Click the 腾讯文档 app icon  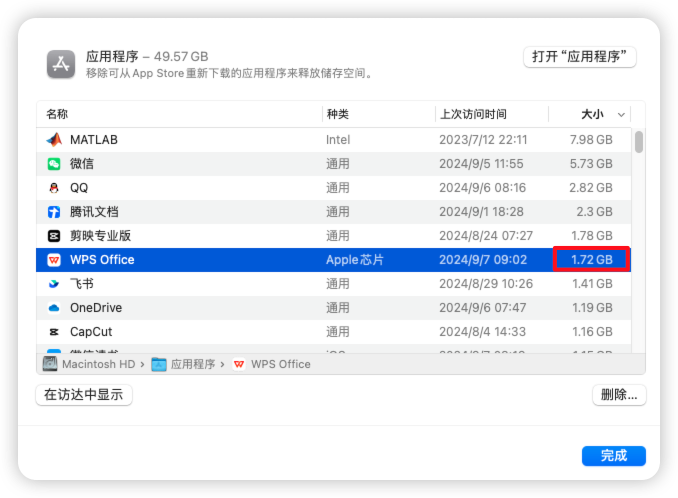click(x=54, y=212)
